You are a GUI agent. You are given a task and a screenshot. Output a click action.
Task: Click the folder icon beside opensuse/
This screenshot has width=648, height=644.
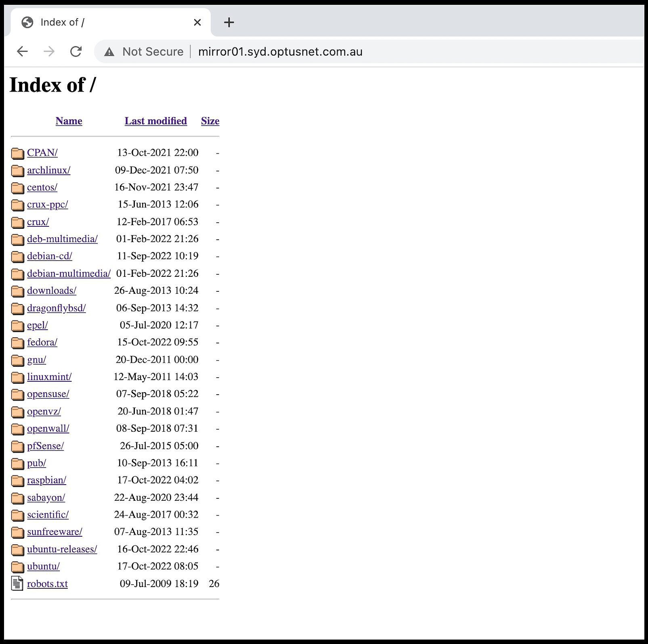(18, 395)
